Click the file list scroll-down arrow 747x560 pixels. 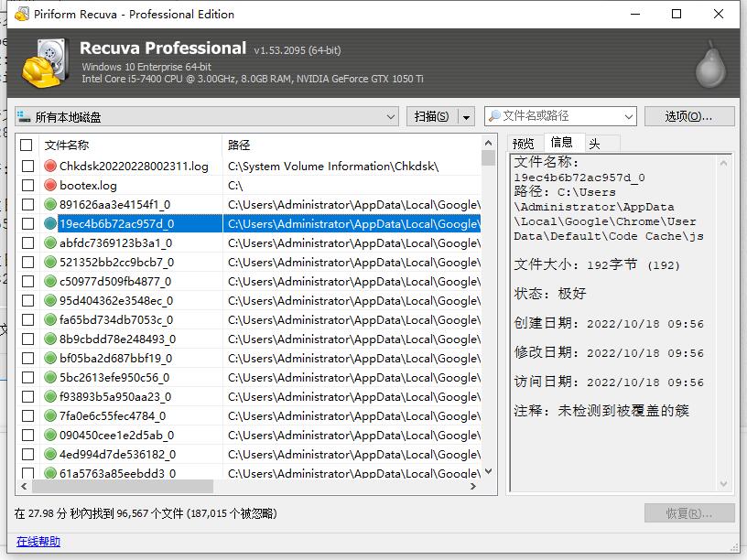click(488, 471)
